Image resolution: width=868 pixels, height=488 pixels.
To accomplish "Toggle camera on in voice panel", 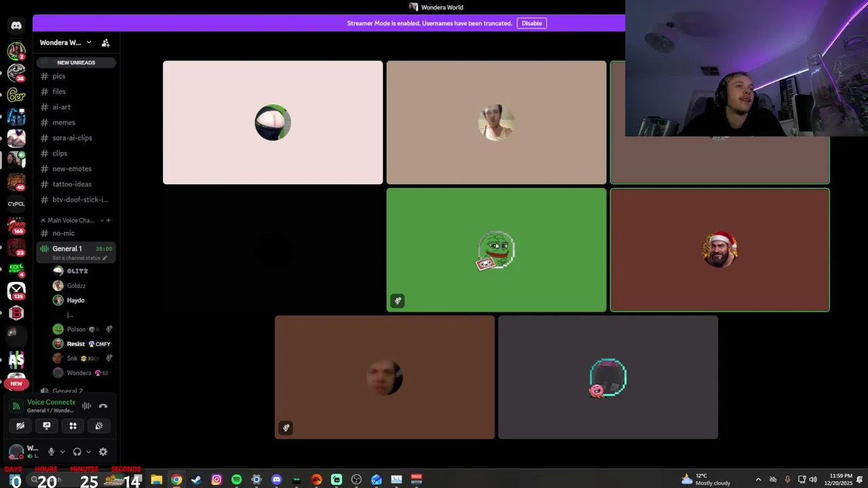I will pyautogui.click(x=20, y=426).
